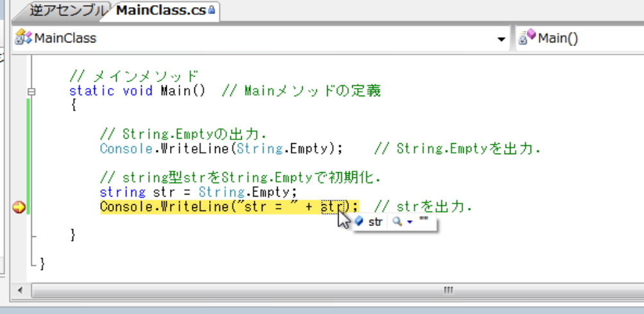Click the Main() method icon
Viewport: 644px width, 314px height.
point(527,37)
